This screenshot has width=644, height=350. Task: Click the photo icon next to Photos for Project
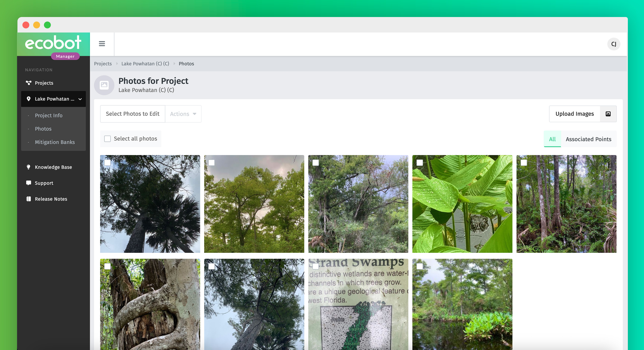click(104, 85)
